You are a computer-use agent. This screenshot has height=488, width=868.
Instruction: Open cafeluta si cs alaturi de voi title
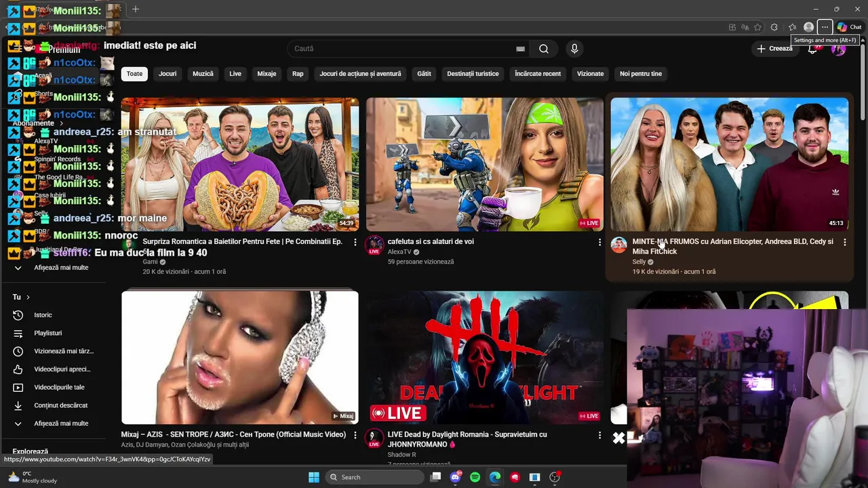point(431,242)
